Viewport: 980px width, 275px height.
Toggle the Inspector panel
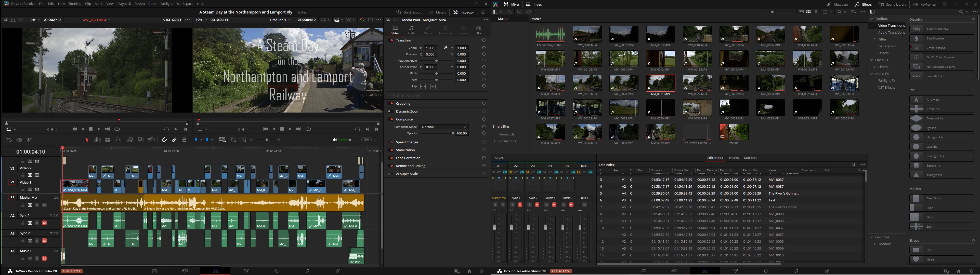(464, 12)
